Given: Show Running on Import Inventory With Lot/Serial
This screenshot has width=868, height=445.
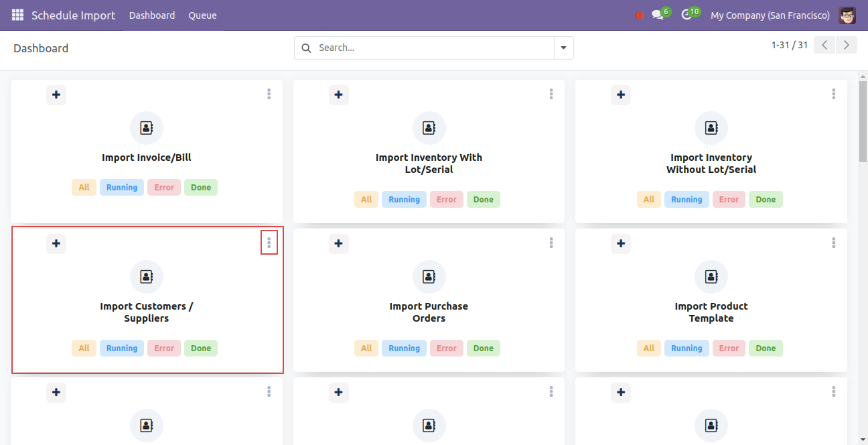Looking at the screenshot, I should point(405,200).
